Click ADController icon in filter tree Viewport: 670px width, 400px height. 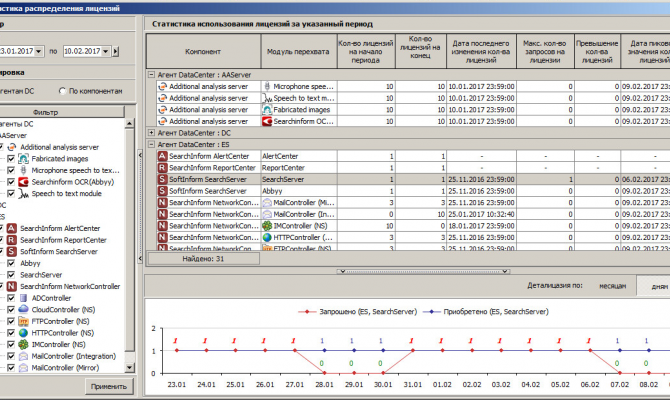click(23, 298)
